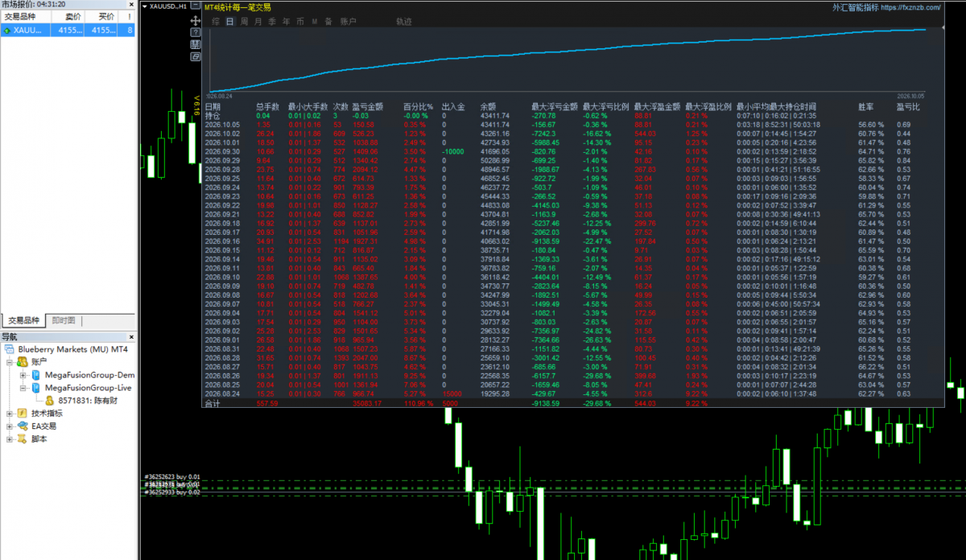The height and width of the screenshot is (560, 966).
Task: Select the 综 summary statistics tab
Action: [216, 21]
